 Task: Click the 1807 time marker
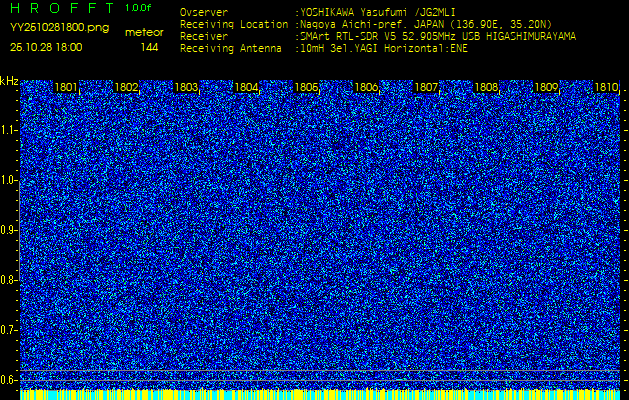pyautogui.click(x=426, y=88)
